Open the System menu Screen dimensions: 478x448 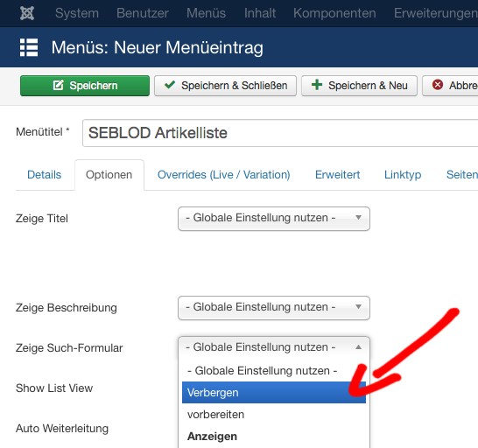tap(77, 13)
